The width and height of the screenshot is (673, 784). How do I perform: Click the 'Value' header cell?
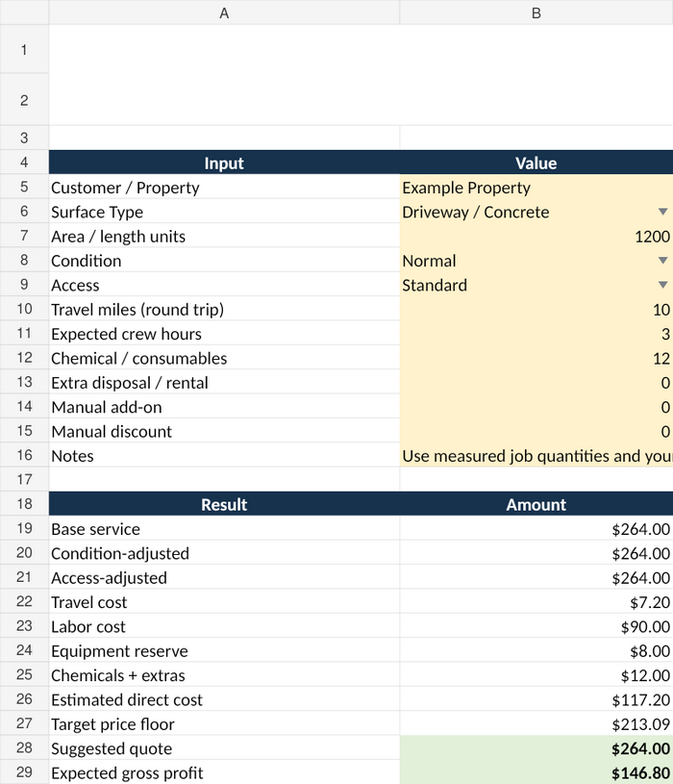click(x=536, y=163)
